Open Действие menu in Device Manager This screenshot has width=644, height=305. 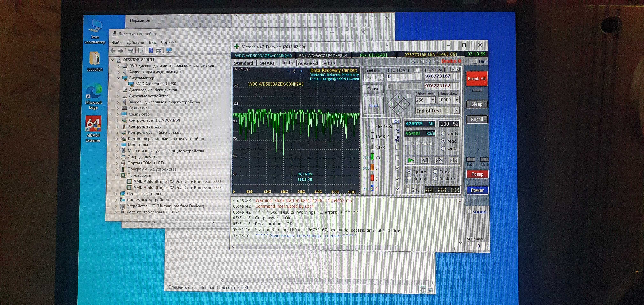click(x=135, y=42)
